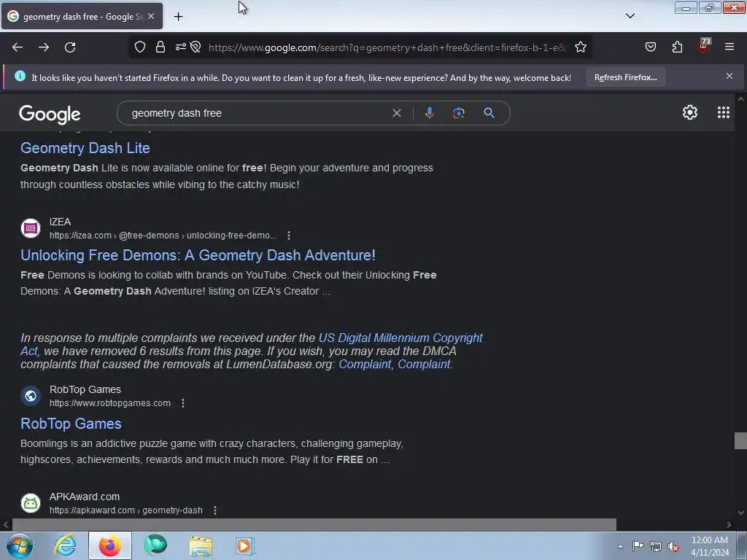747x560 pixels.
Task: Click the vertical scrollbar thumb
Action: (x=740, y=440)
